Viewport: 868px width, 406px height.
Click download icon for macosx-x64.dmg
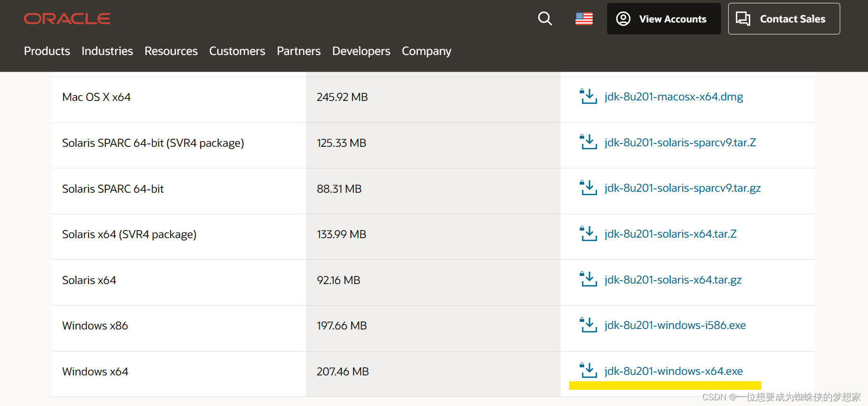click(x=588, y=97)
